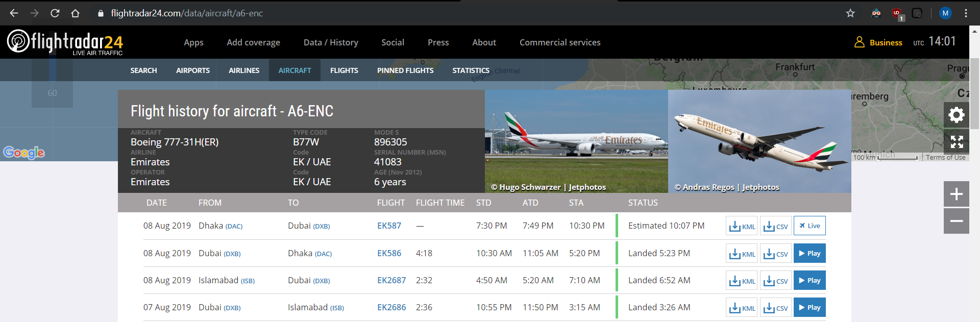This screenshot has height=322, width=980.
Task: Click 'Landed 5:23 PM' status text
Action: [659, 254]
